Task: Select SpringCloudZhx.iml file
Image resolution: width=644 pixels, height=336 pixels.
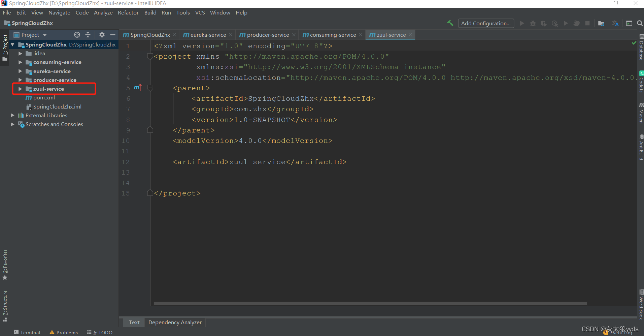Action: tap(57, 106)
